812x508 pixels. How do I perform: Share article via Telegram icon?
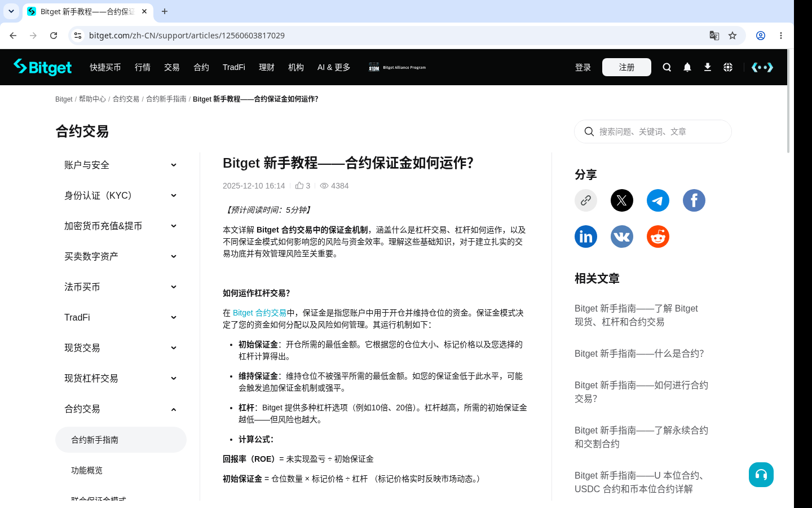[x=658, y=200]
